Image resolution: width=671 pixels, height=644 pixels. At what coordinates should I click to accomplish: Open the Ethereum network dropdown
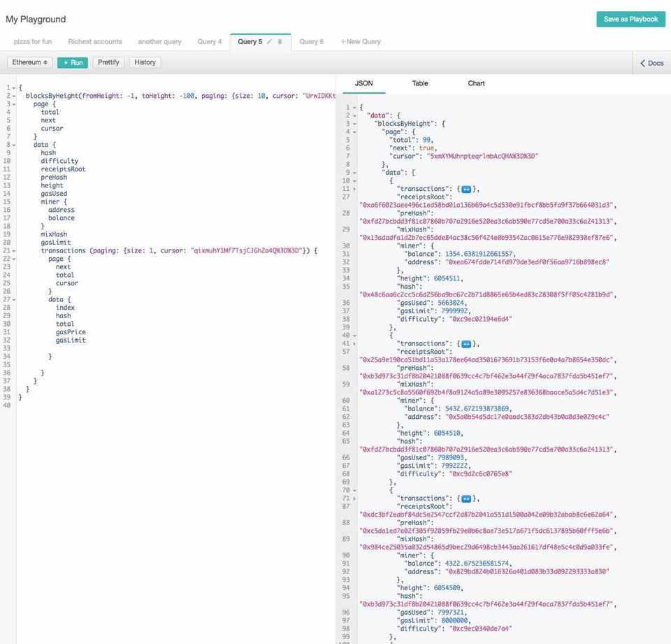click(x=30, y=63)
